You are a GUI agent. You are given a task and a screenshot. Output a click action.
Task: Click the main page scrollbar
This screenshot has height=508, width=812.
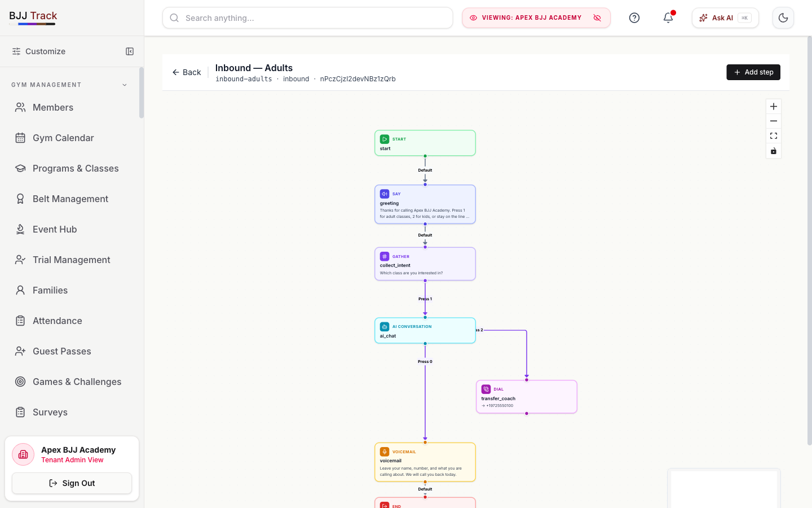(x=810, y=241)
